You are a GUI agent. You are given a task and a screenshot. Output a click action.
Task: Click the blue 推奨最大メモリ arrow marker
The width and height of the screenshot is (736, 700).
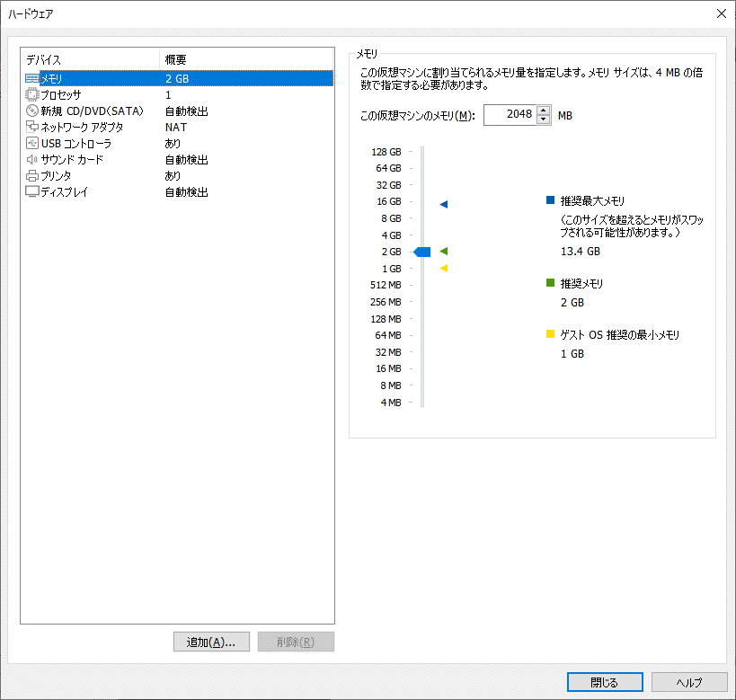[444, 204]
